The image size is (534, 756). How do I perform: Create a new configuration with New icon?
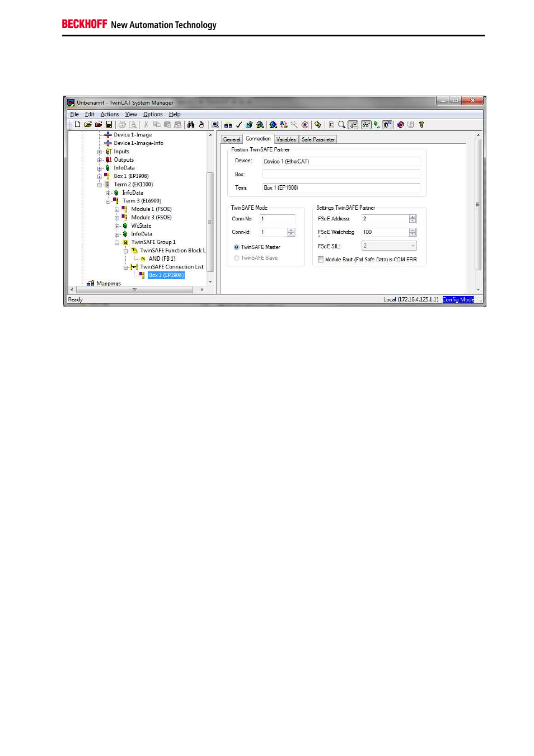77,125
